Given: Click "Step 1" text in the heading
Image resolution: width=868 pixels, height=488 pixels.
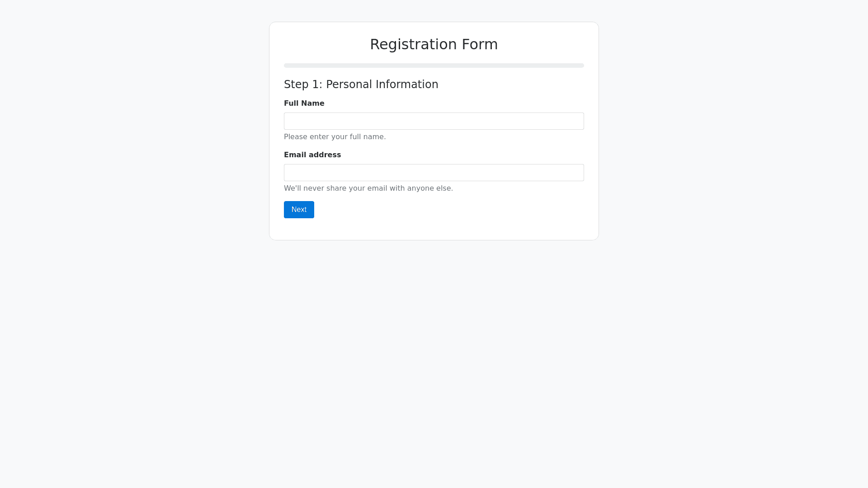Looking at the screenshot, I should tap(301, 84).
